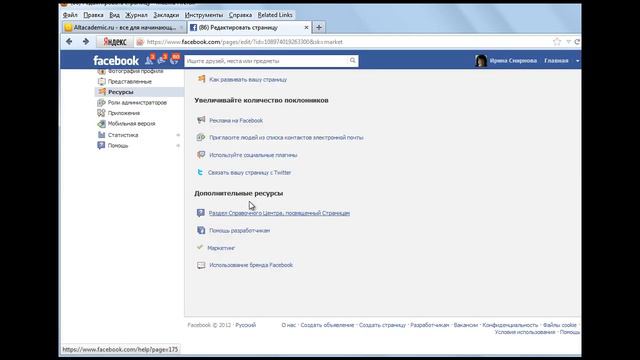The width and height of the screenshot is (640, 360).
Task: Click the social plugins icon
Action: (201, 155)
